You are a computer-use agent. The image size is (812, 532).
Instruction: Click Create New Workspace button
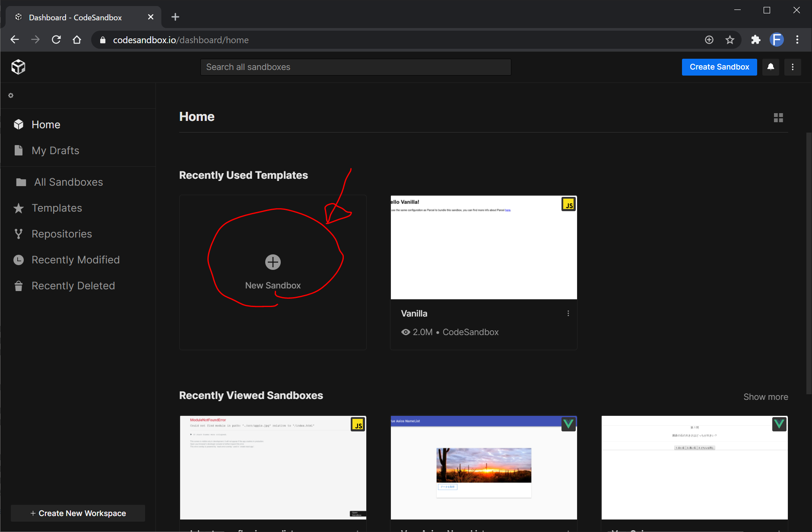tap(78, 513)
